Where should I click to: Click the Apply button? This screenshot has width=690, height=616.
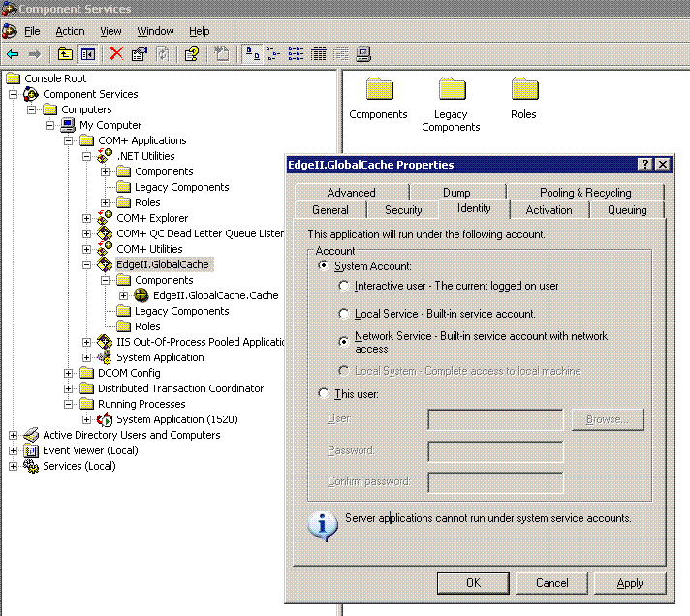[630, 583]
